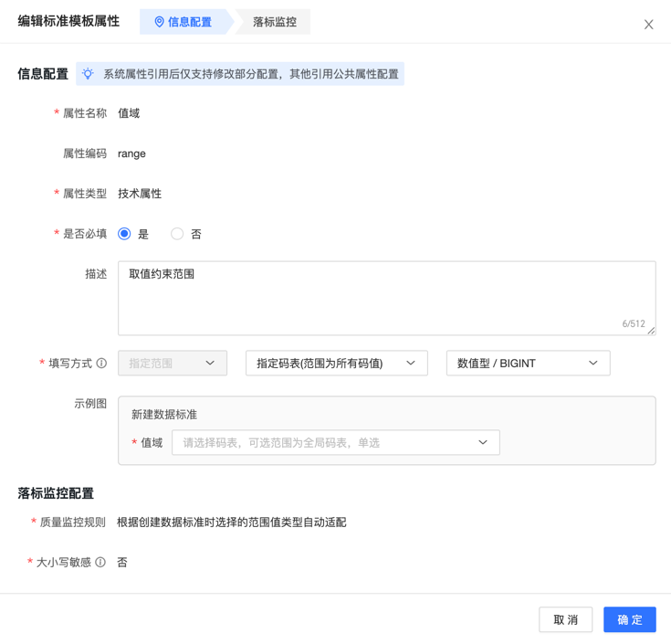
Task: Select 是 for 是否必填
Action: (x=124, y=234)
